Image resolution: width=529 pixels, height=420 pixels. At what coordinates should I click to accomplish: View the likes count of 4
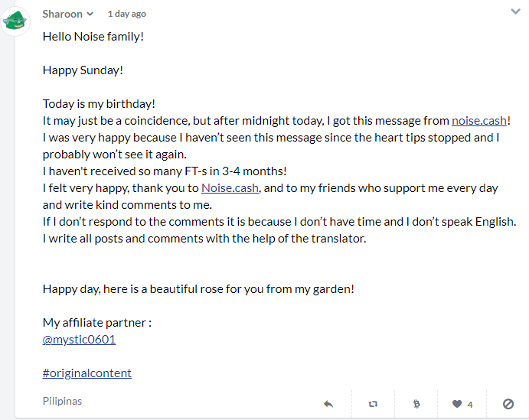click(x=470, y=405)
